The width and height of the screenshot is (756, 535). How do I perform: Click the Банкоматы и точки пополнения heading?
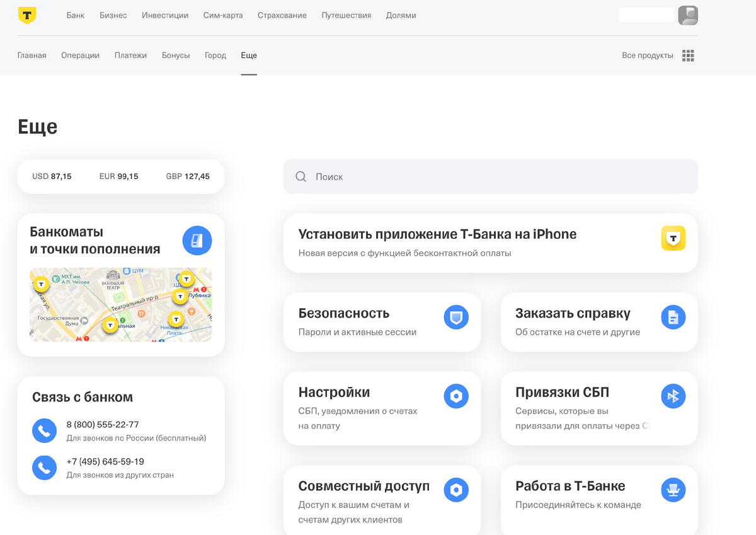coord(95,240)
